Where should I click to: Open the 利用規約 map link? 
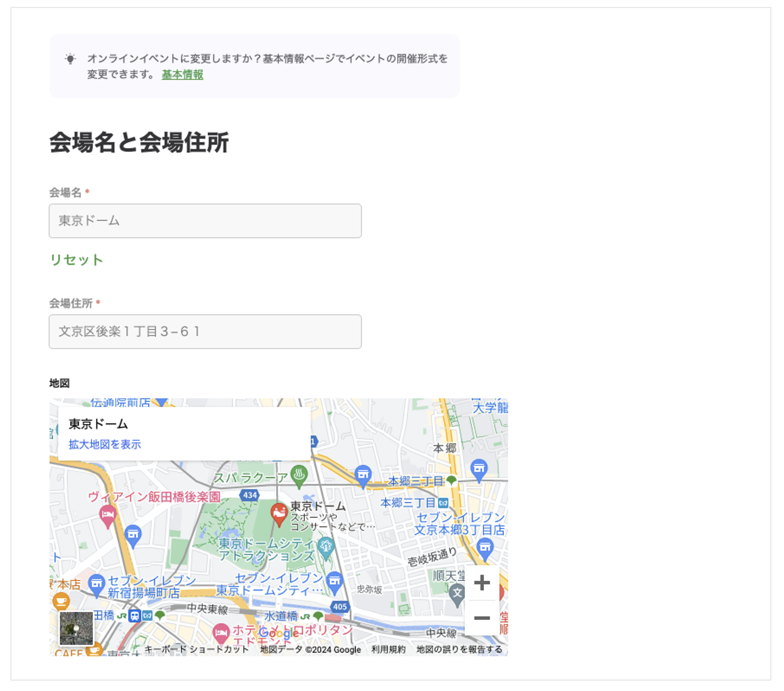(388, 650)
